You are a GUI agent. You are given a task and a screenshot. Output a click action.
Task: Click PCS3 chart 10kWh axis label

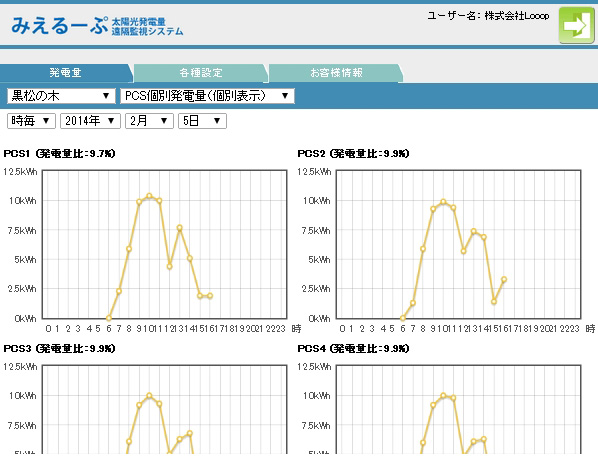click(x=23, y=396)
